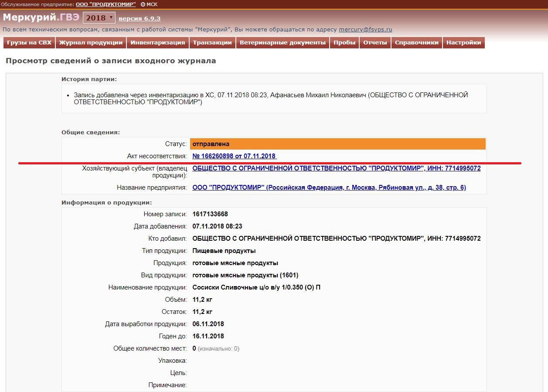Click the Меркурий.ГВЭ logo title
The image size is (548, 392).
pos(41,17)
